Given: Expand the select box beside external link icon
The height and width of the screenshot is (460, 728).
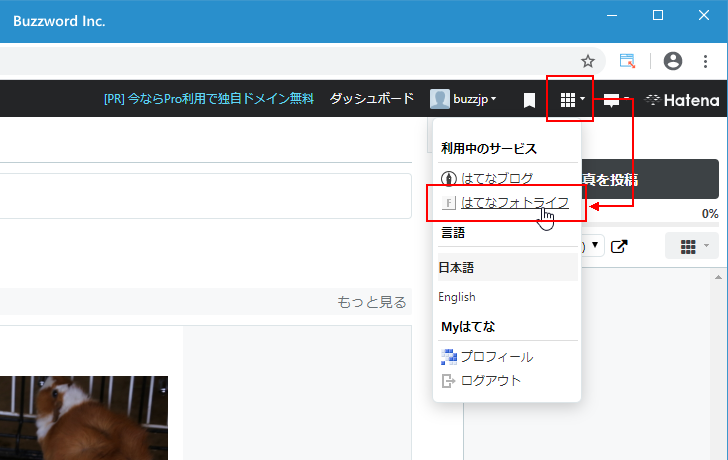Looking at the screenshot, I should tap(592, 245).
